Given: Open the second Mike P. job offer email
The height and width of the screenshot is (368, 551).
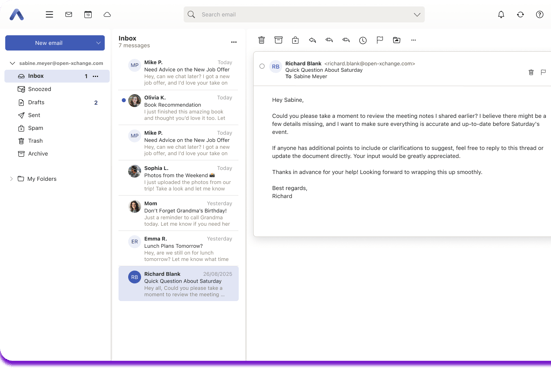Looking at the screenshot, I should point(179,143).
